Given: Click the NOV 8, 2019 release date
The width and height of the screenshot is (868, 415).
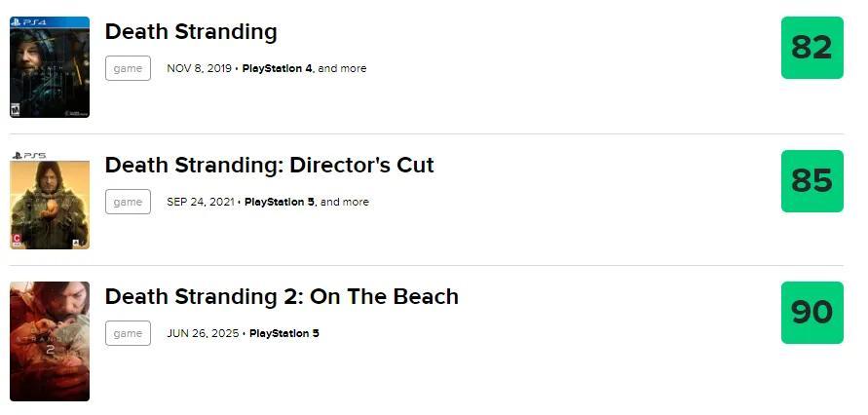Looking at the screenshot, I should coord(199,69).
